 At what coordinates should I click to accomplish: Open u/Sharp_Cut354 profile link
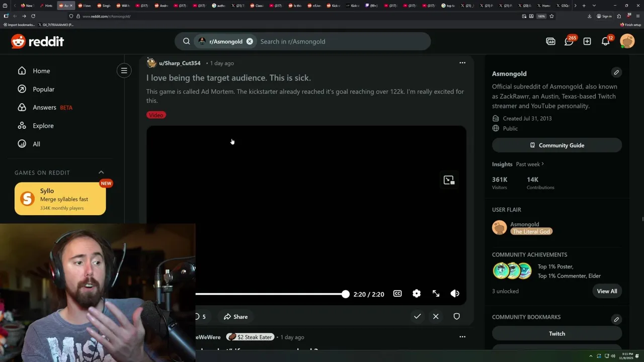180,63
